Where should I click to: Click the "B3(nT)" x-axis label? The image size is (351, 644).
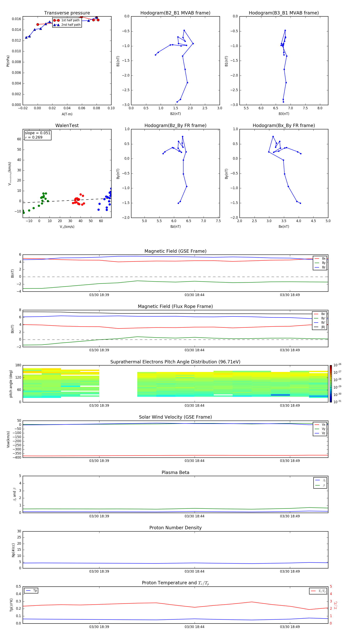click(x=284, y=114)
